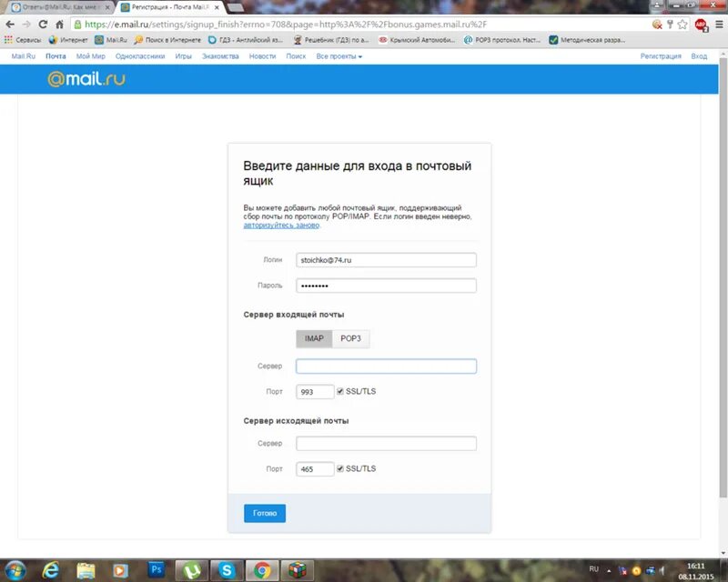The image size is (728, 582).
Task: Click the Готово button
Action: point(265,513)
